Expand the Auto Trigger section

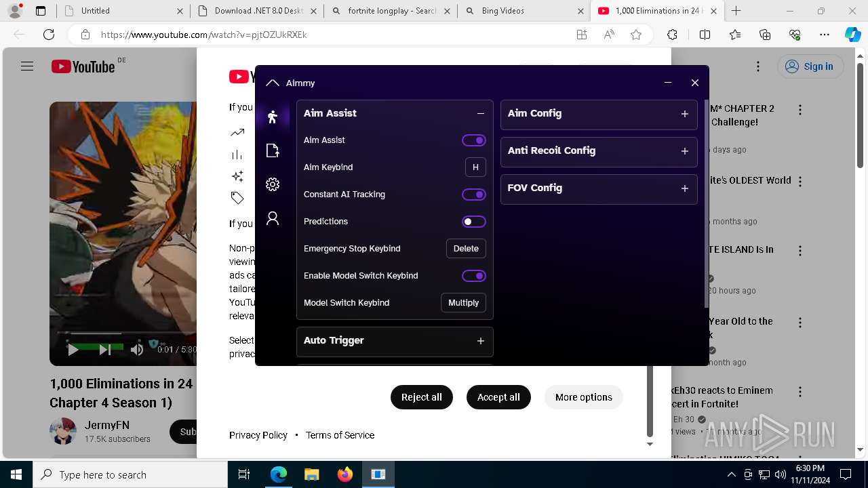point(481,341)
